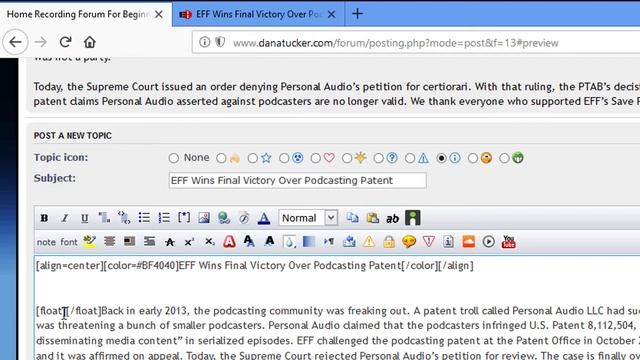Click the 'ab' text toolbar button
Viewport: 640px width, 360px height.
[x=392, y=219]
